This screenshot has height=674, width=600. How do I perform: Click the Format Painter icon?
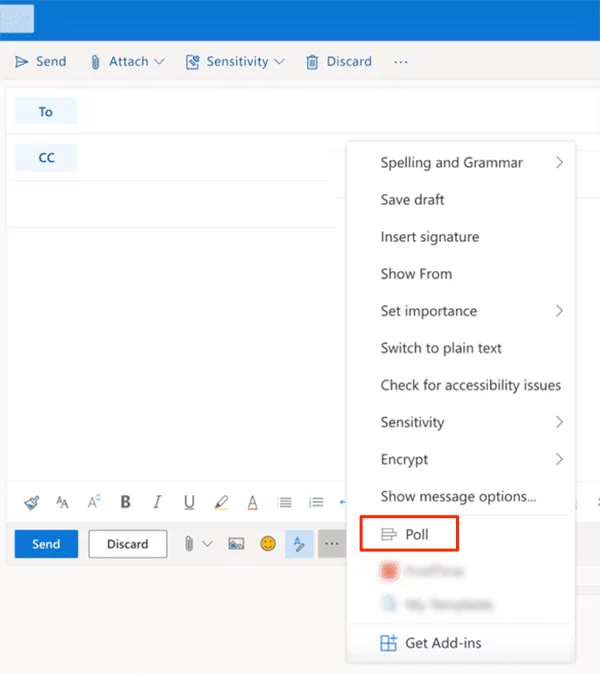[x=31, y=502]
